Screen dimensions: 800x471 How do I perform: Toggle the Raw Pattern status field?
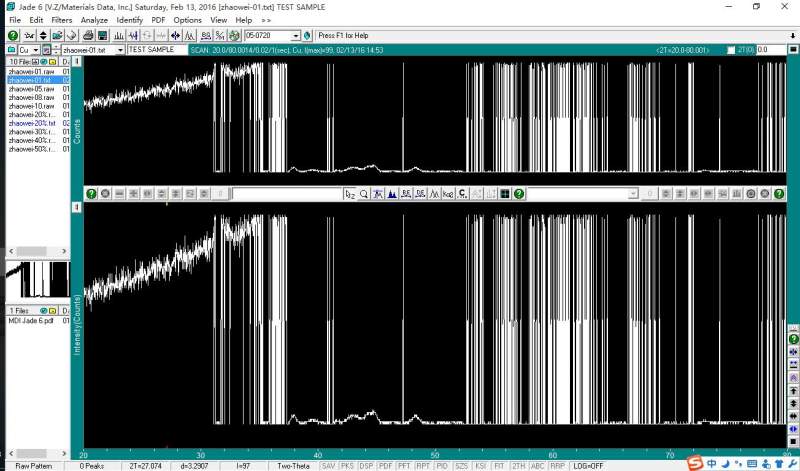pos(34,466)
